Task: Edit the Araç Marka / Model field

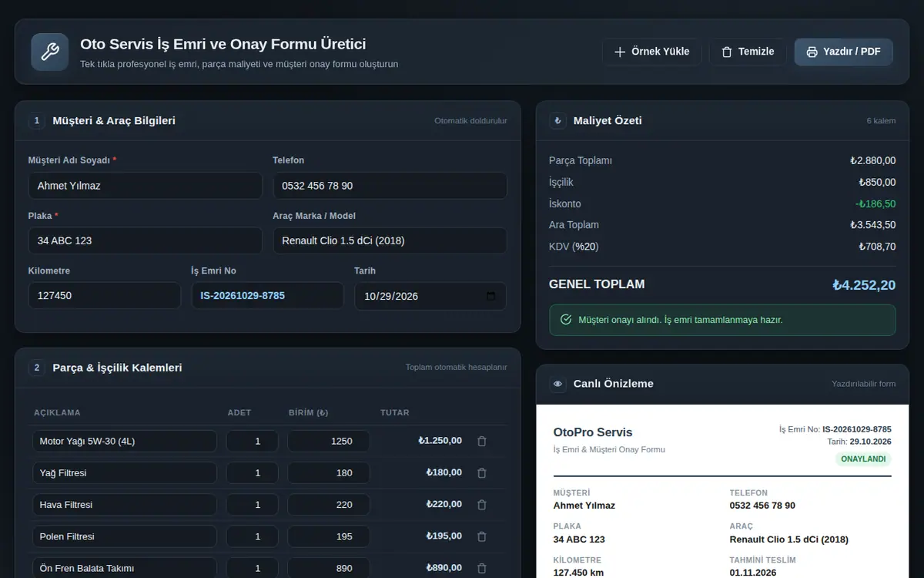Action: point(390,240)
